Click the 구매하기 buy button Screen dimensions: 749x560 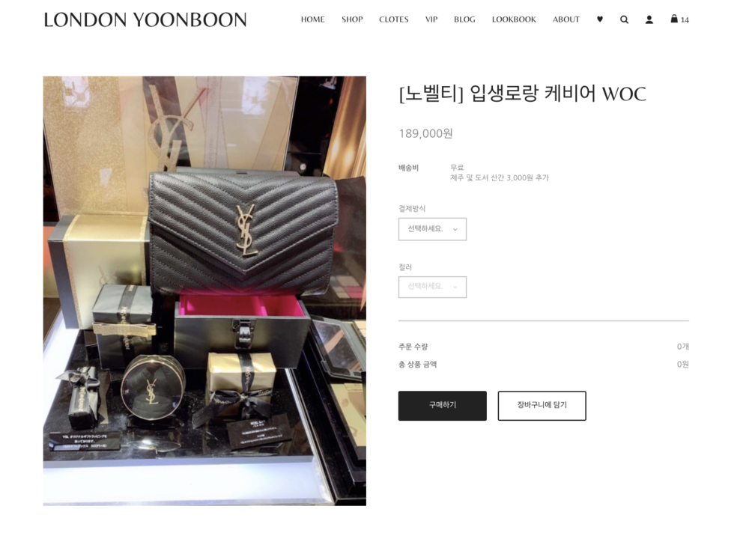(443, 406)
